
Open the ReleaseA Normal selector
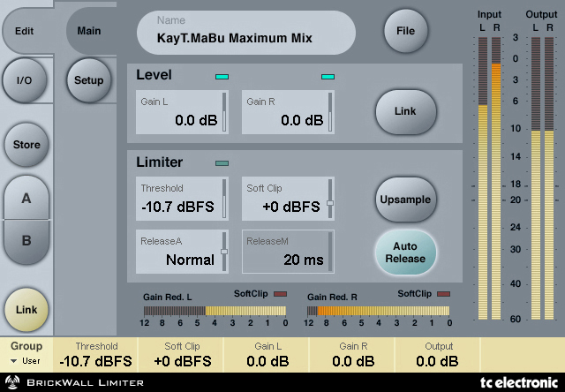coord(181,253)
